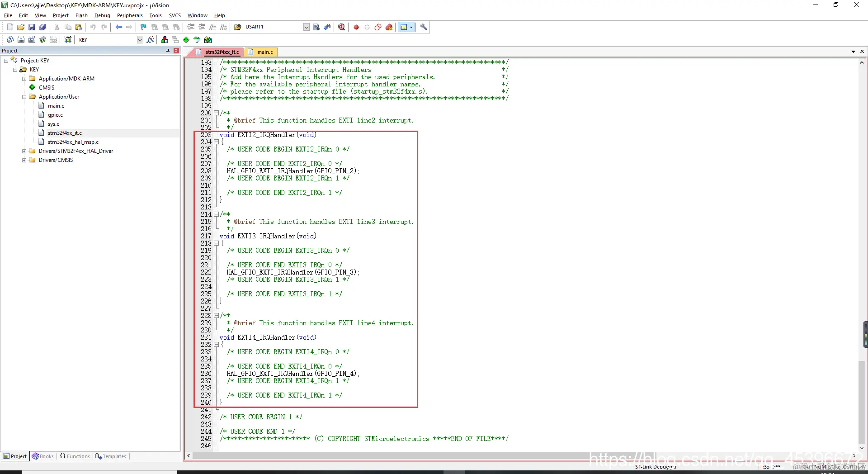Click the editor vertical scrollbar up arrow
This screenshot has height=474, width=868.
pyautogui.click(x=862, y=62)
